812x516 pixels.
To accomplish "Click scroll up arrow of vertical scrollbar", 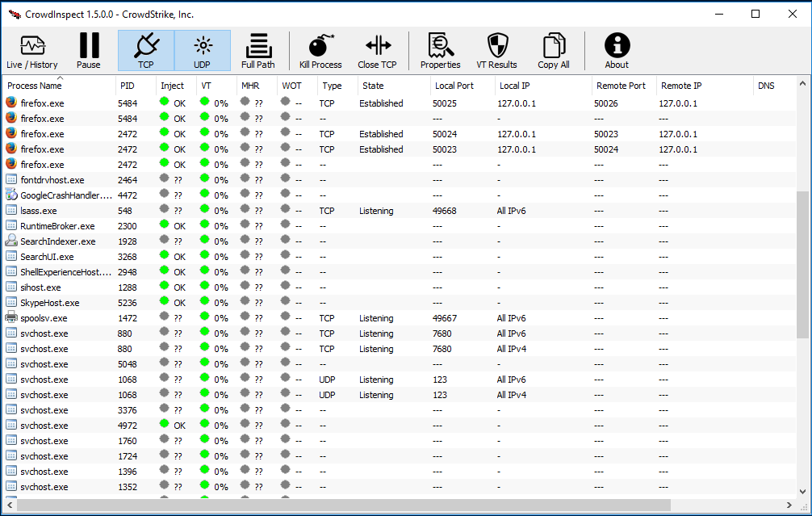I will click(x=802, y=83).
